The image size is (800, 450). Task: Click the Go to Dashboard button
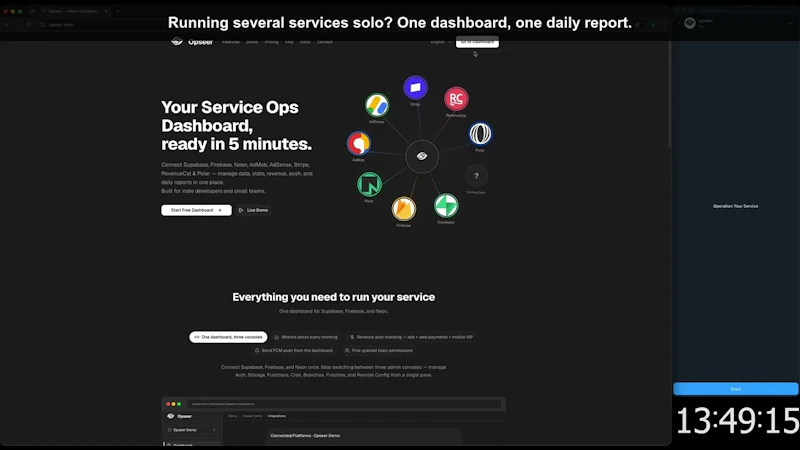[x=477, y=42]
